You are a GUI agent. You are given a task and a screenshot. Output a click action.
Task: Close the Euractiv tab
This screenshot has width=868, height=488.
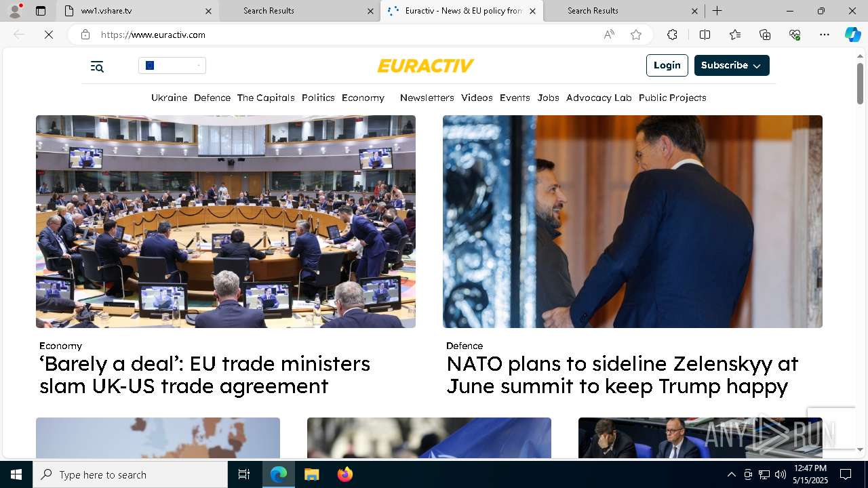point(532,11)
